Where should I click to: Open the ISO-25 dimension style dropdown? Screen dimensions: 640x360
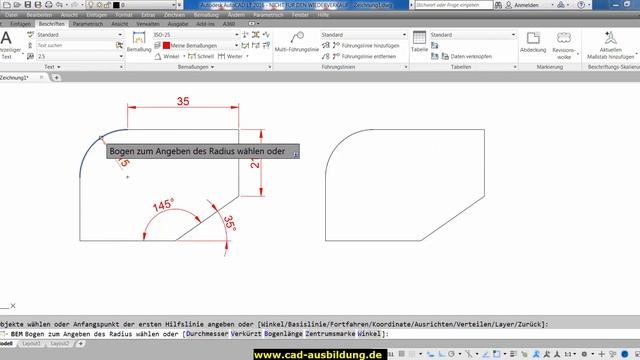[236, 35]
